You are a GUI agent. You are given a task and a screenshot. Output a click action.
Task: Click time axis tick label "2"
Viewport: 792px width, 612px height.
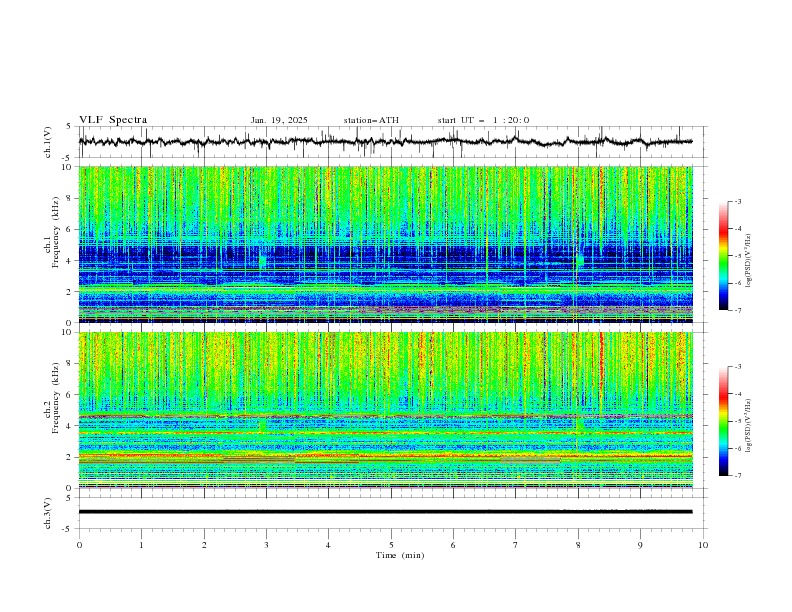(x=204, y=545)
